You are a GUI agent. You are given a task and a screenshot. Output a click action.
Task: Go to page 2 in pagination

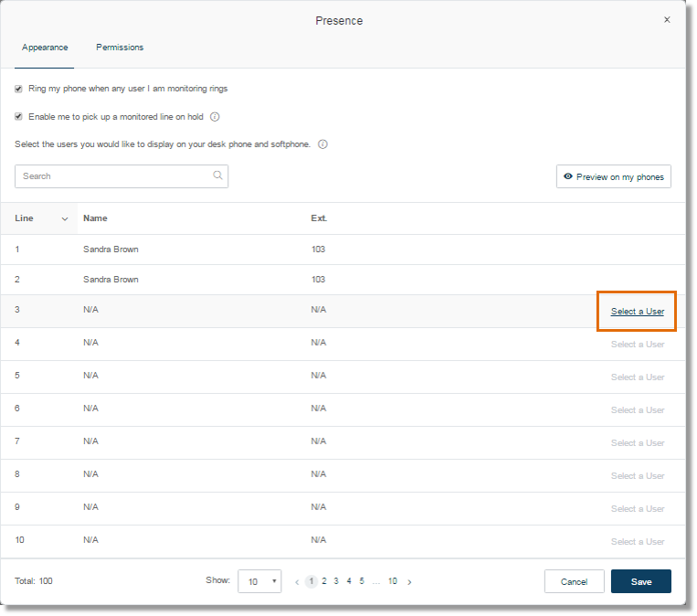324,581
